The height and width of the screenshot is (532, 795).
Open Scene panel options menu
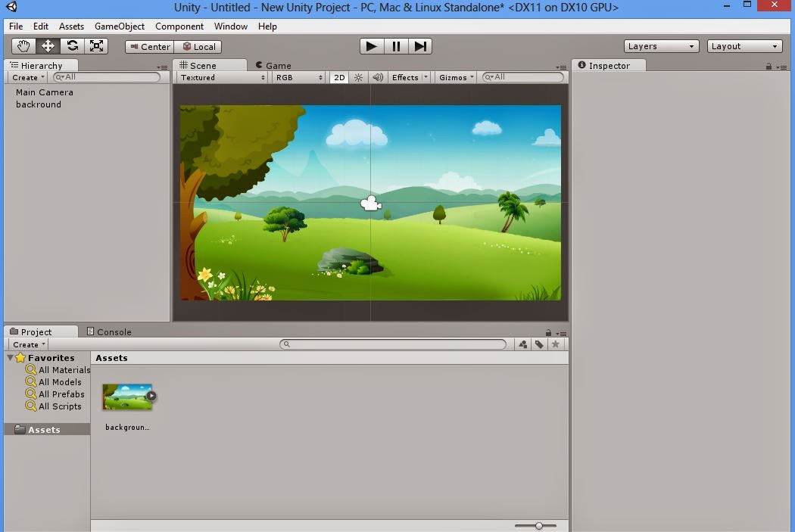[561, 67]
